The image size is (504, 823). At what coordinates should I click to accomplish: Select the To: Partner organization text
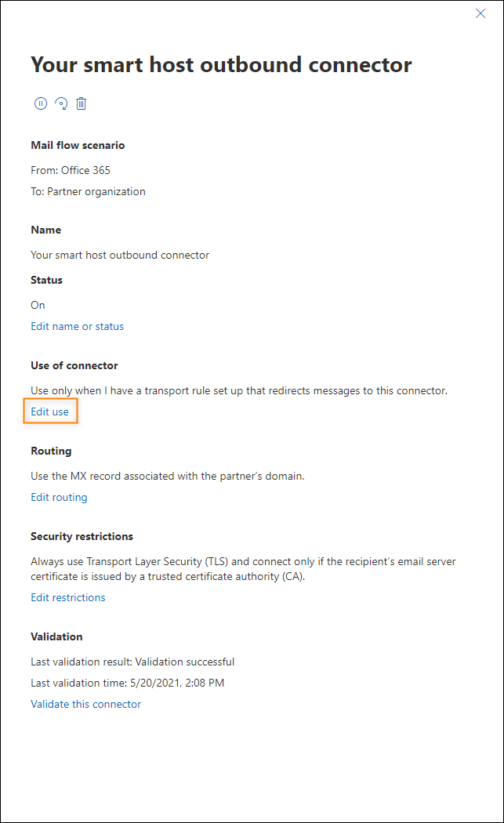point(89,191)
